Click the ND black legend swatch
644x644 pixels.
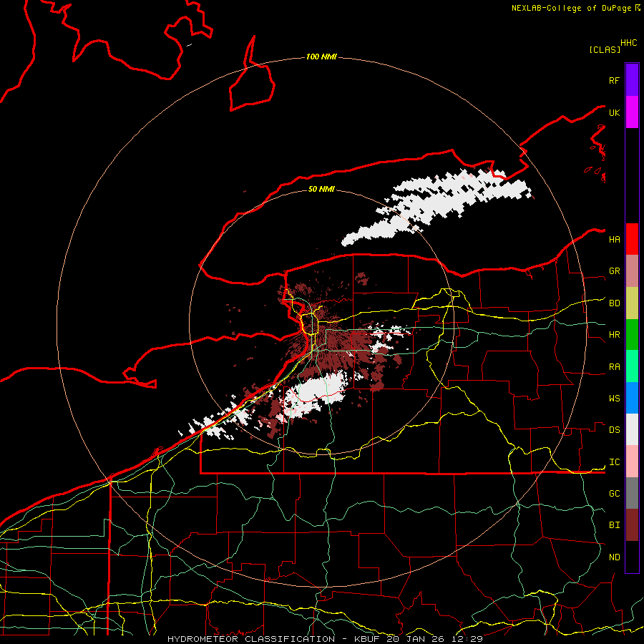(x=632, y=557)
